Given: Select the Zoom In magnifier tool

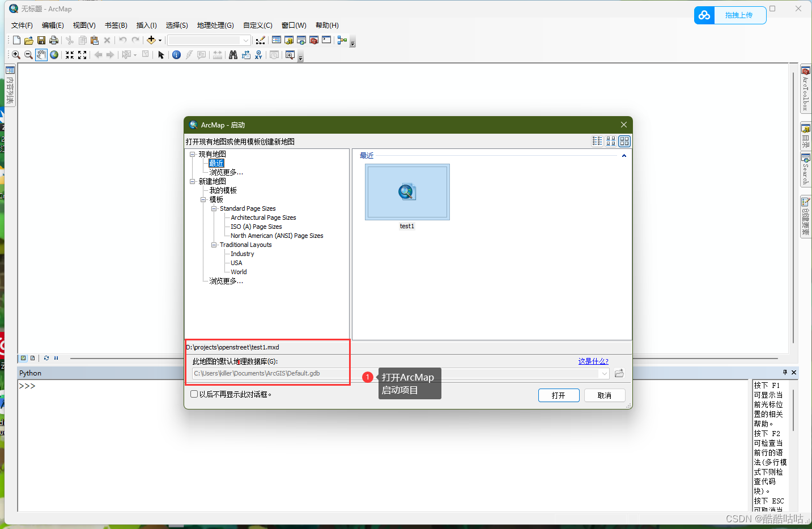Looking at the screenshot, I should coord(16,55).
